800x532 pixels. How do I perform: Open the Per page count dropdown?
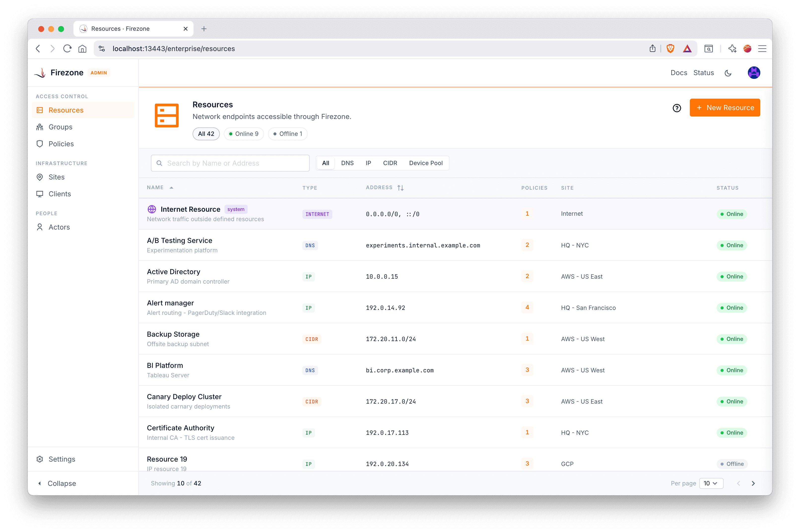pos(711,483)
